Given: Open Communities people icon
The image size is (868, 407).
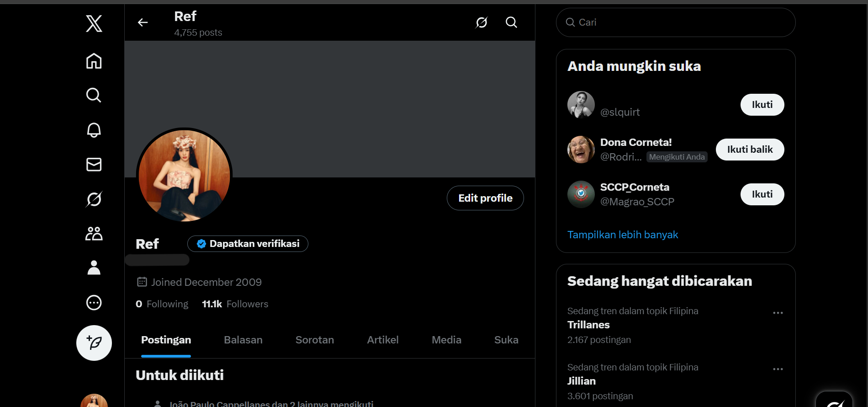Looking at the screenshot, I should pos(94,234).
